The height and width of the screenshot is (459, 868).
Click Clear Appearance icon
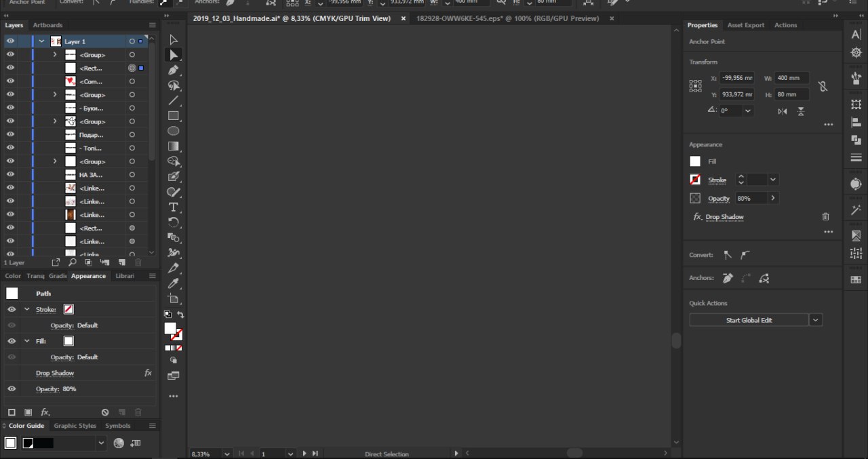point(105,412)
